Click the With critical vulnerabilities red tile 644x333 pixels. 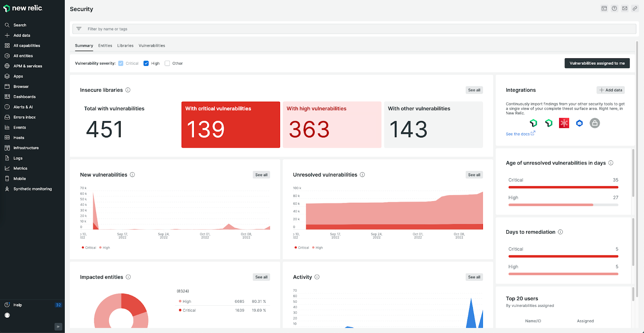(231, 125)
